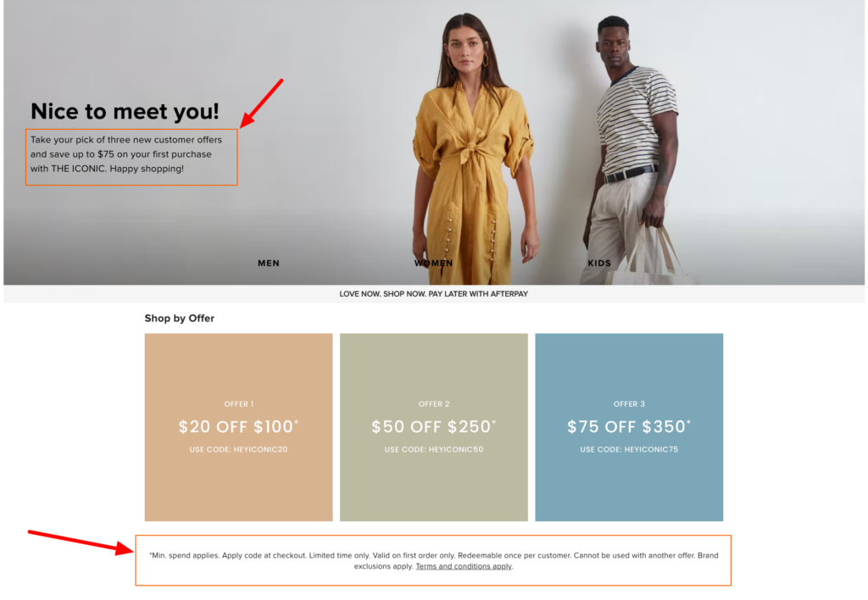The height and width of the screenshot is (600, 868).
Task: Click the Shop by Offer heading
Action: click(x=180, y=319)
